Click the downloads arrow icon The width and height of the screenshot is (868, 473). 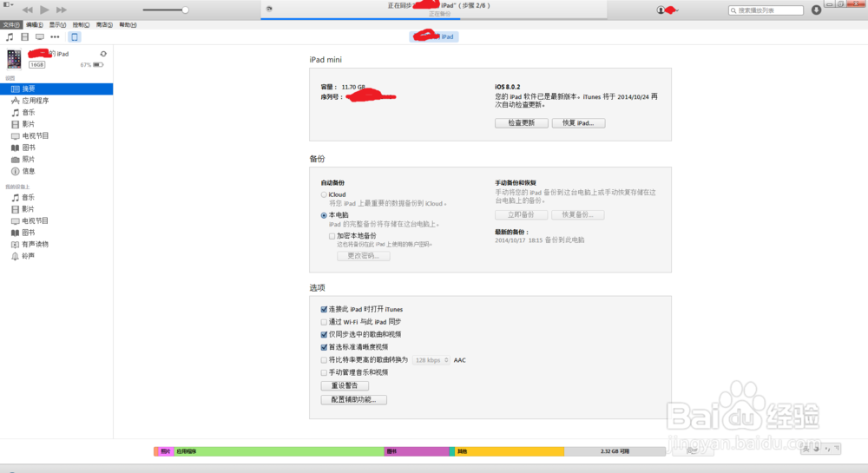(816, 10)
